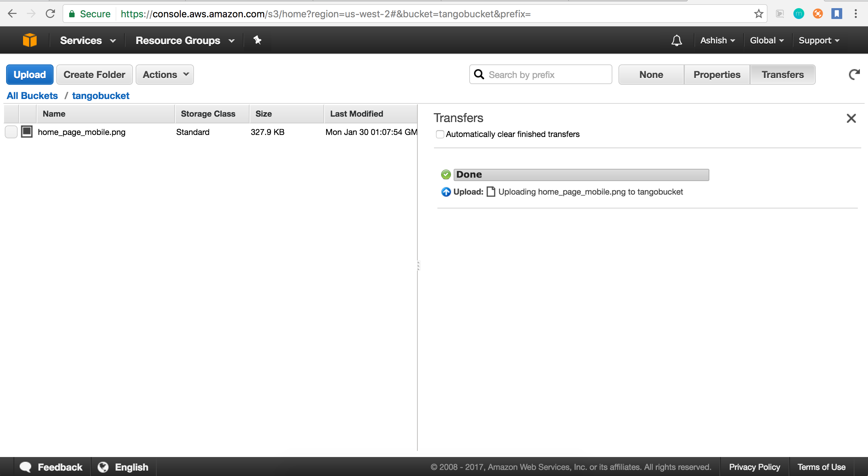Click the home_page_mobile.png file type icon
The width and height of the screenshot is (868, 476).
27,132
